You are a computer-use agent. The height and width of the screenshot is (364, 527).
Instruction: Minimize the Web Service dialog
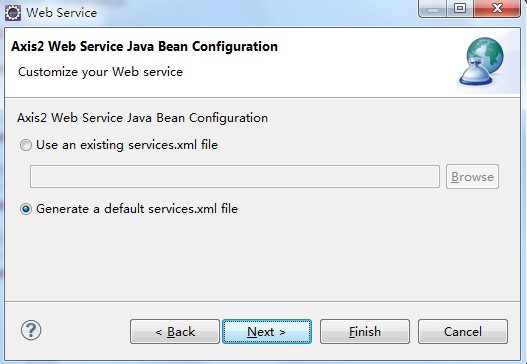tap(433, 9)
